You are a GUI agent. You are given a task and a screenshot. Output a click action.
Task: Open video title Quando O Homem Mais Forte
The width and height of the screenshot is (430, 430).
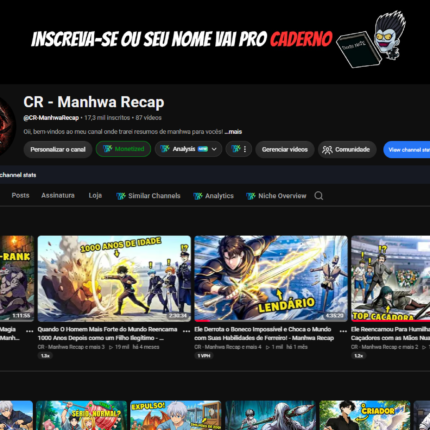point(107,333)
